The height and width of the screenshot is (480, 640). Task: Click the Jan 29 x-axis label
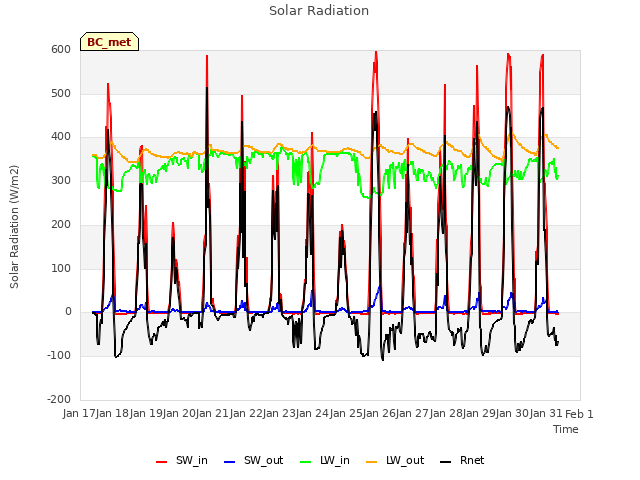pyautogui.click(x=479, y=414)
